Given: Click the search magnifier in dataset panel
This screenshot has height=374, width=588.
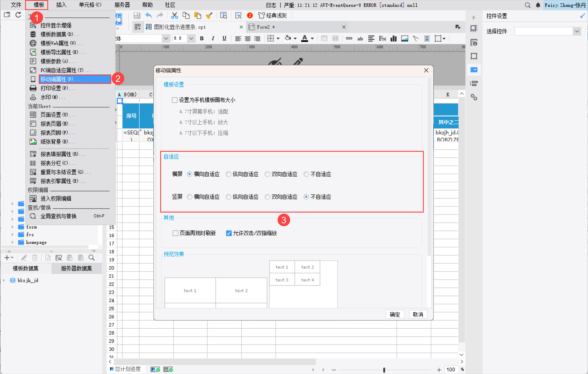Looking at the screenshot, I should 91,258.
